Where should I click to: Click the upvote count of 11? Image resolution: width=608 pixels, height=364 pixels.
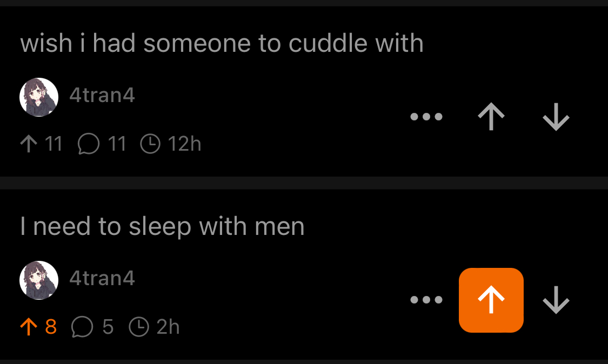(x=54, y=144)
